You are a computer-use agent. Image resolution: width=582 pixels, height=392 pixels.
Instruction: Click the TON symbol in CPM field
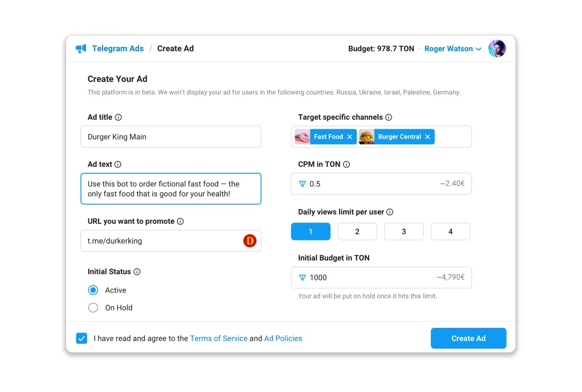303,184
